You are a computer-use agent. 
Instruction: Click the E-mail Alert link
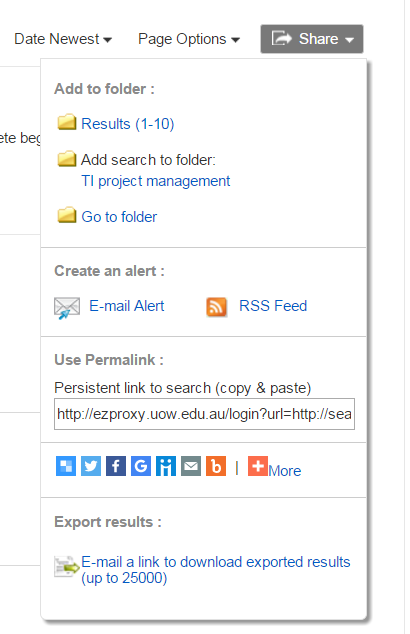[x=127, y=306]
